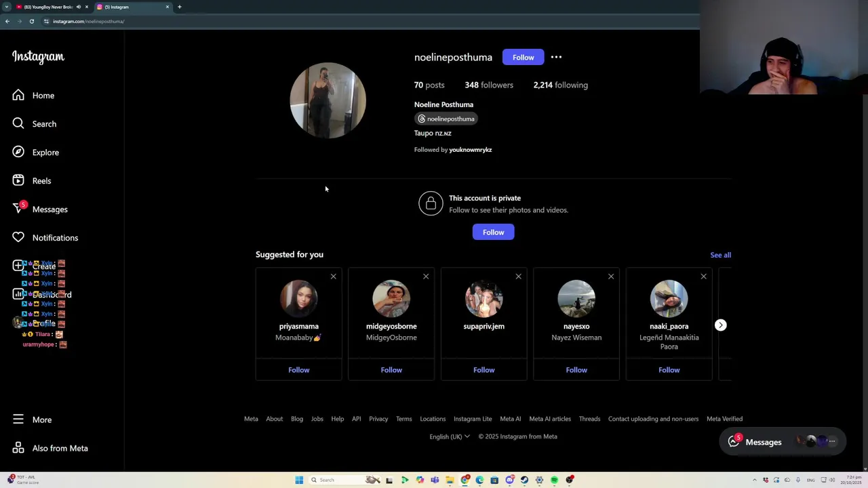This screenshot has height=488, width=868.
Task: Open the Help footer link
Action: coord(337,419)
